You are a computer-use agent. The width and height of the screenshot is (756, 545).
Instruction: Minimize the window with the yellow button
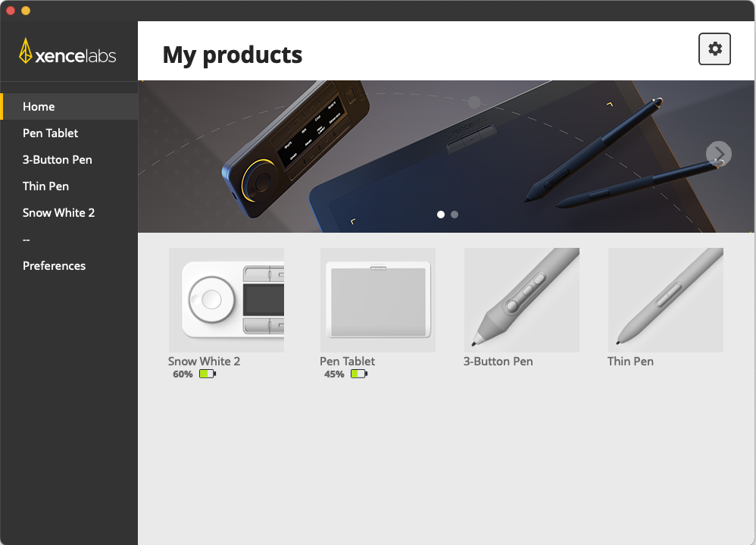click(x=26, y=11)
